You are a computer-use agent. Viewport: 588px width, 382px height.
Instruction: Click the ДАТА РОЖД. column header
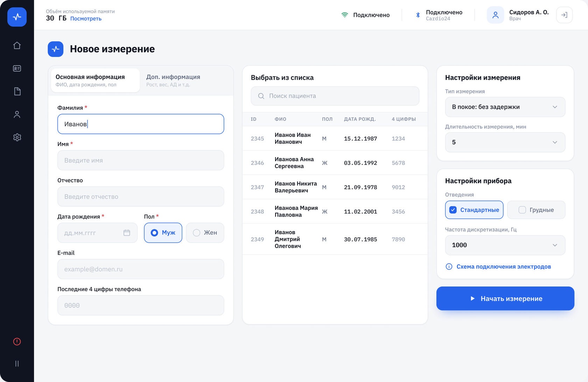coord(360,119)
